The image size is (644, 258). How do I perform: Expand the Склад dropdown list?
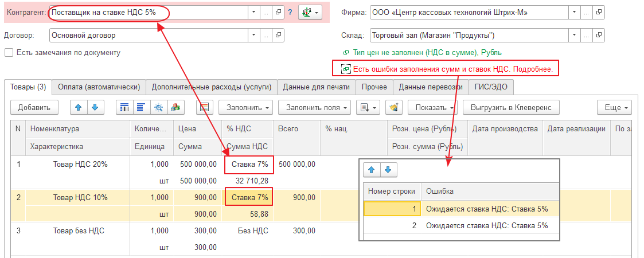[574, 36]
